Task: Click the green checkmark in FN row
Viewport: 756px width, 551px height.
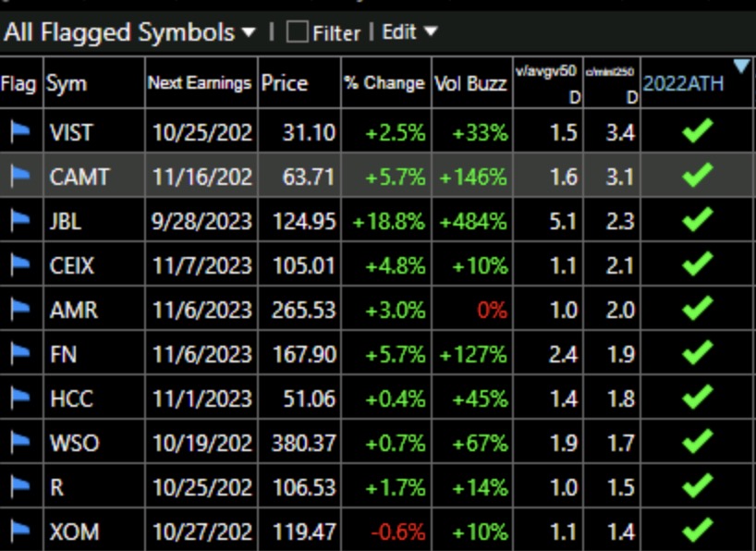Action: 698,353
